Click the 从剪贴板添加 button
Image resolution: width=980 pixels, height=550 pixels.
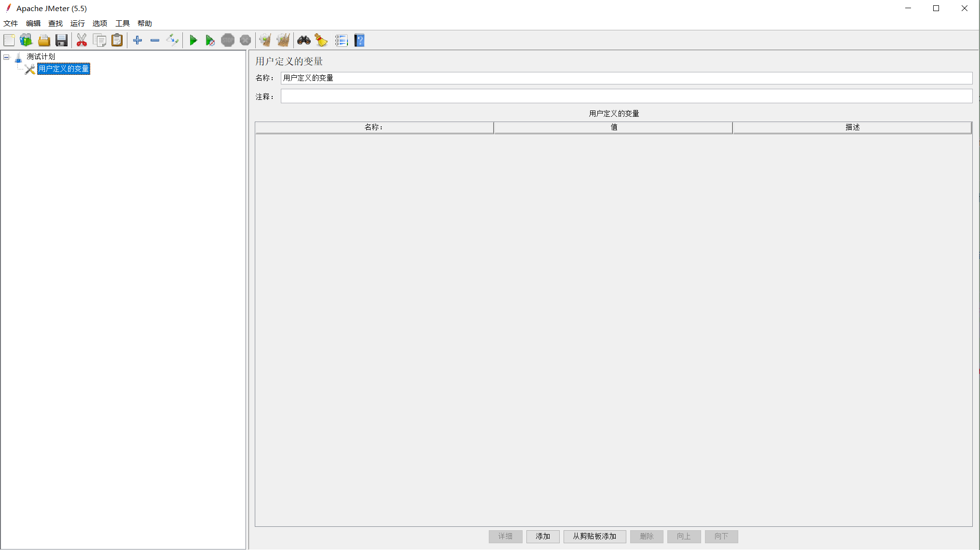pos(594,536)
